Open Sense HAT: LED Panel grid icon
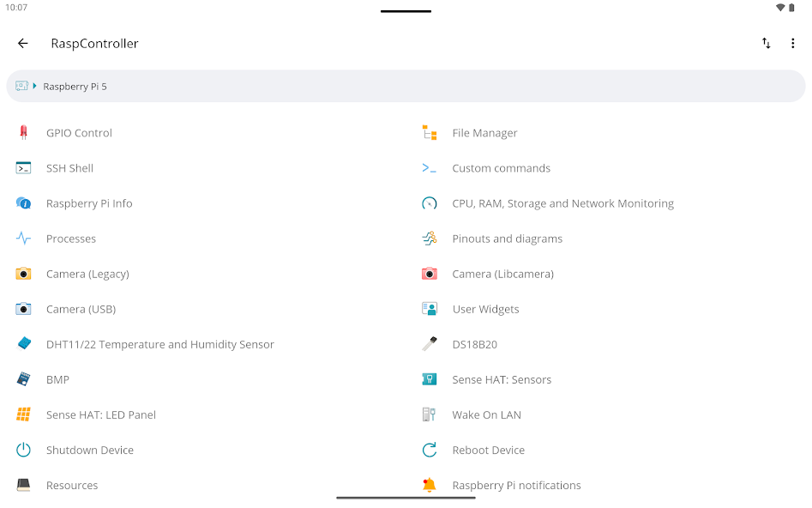This screenshot has height=508, width=812. [x=23, y=414]
